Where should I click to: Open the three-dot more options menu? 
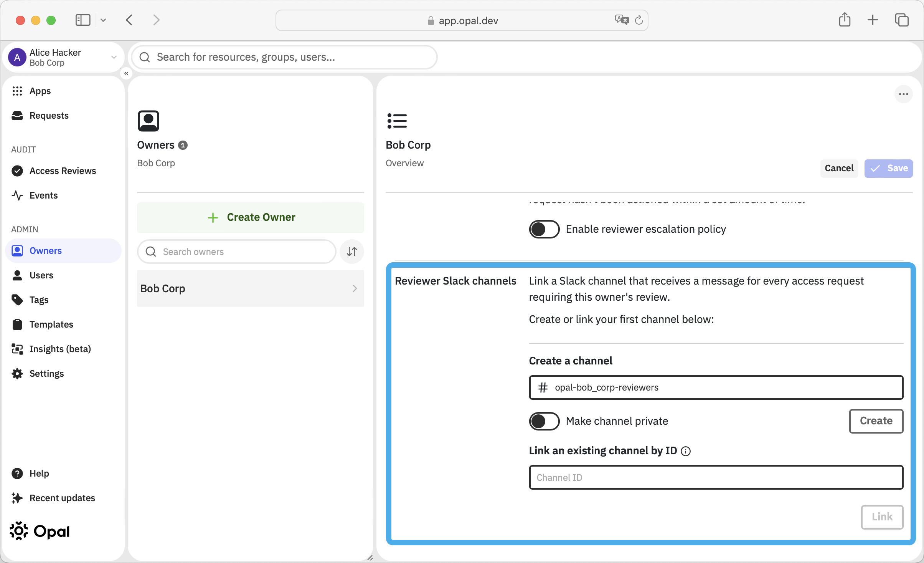coord(904,94)
